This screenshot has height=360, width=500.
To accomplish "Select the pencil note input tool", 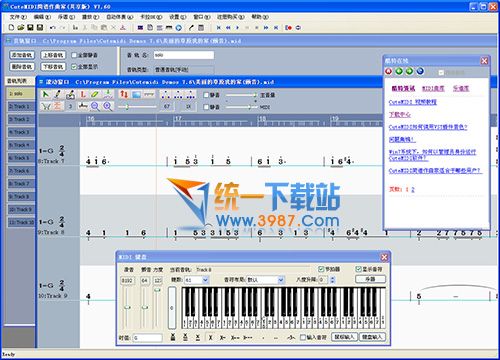I will click(x=58, y=95).
